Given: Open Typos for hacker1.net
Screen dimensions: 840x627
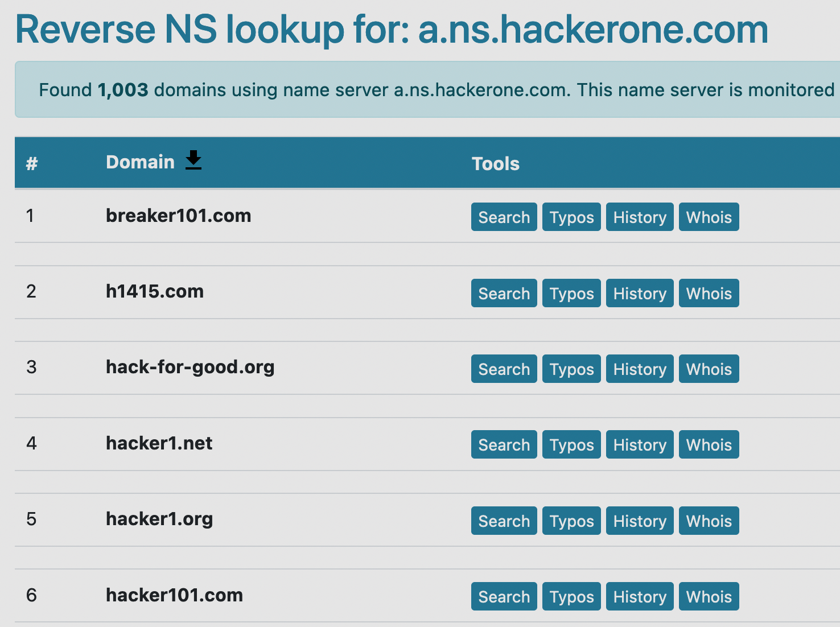Looking at the screenshot, I should coord(571,444).
